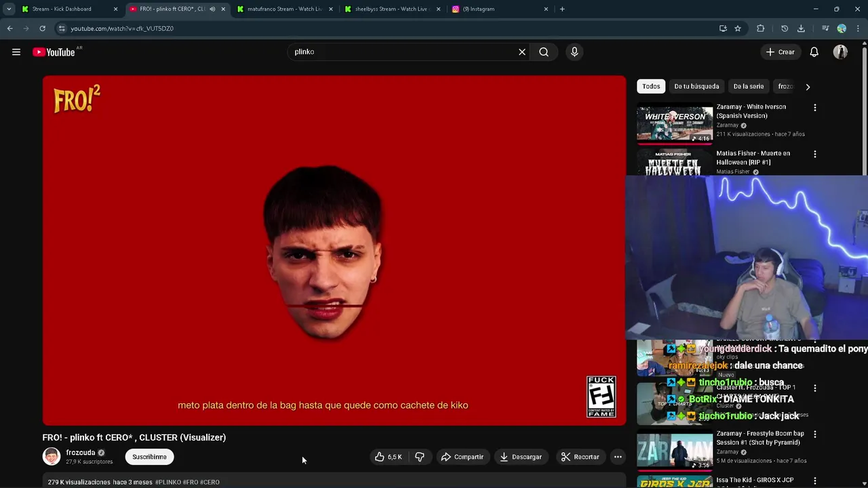The image size is (868, 488).
Task: Select the Todos filter chip
Action: 651,87
